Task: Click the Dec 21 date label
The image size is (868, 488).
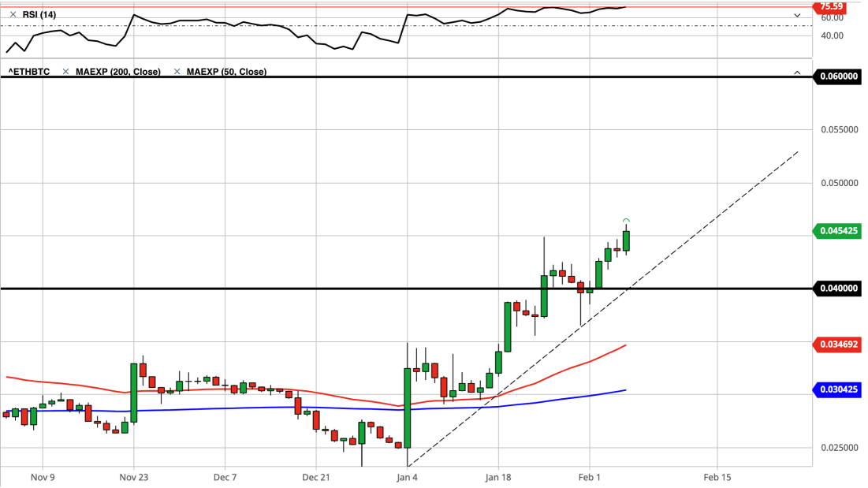Action: point(316,477)
